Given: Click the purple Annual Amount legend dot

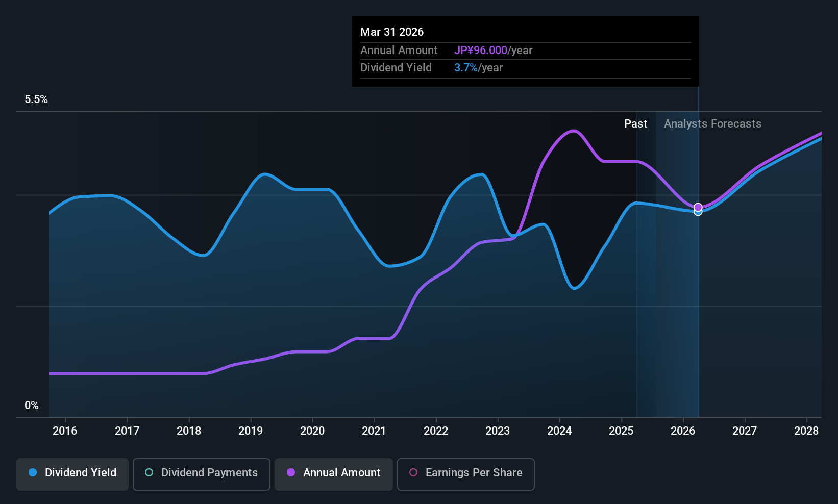Looking at the screenshot, I should tap(291, 472).
